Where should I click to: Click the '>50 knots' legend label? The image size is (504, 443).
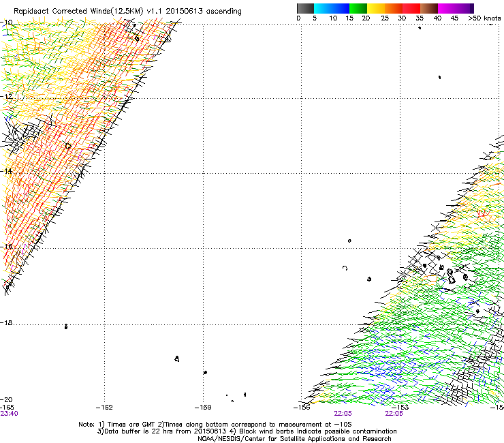484,18
